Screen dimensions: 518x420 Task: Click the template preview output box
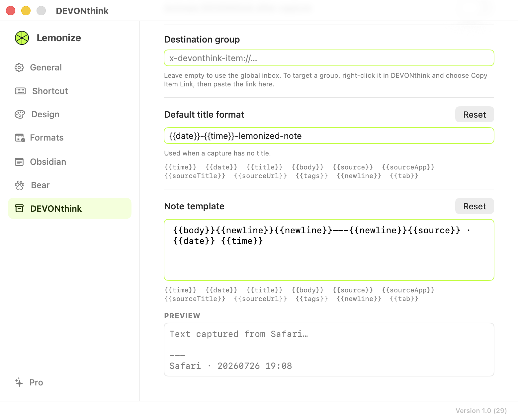[329, 350]
